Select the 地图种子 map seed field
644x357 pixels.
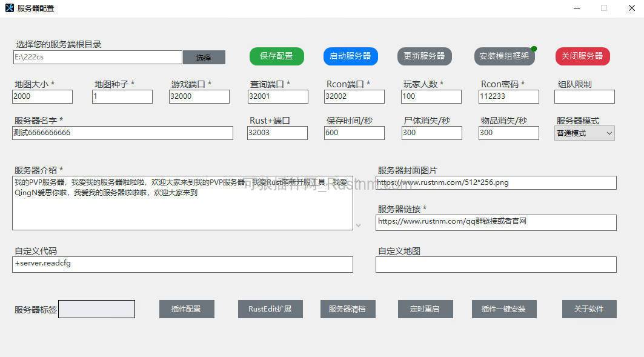[122, 96]
